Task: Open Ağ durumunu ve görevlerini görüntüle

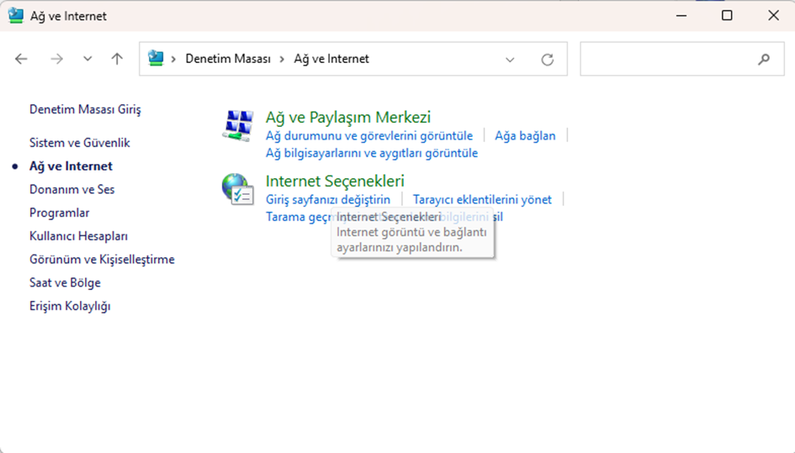Action: click(x=369, y=135)
